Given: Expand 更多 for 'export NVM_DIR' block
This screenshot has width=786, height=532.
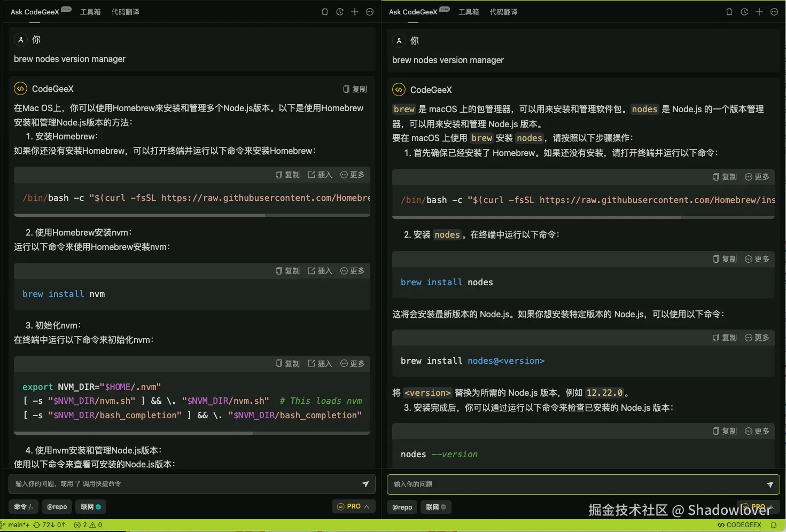Looking at the screenshot, I should (353, 364).
